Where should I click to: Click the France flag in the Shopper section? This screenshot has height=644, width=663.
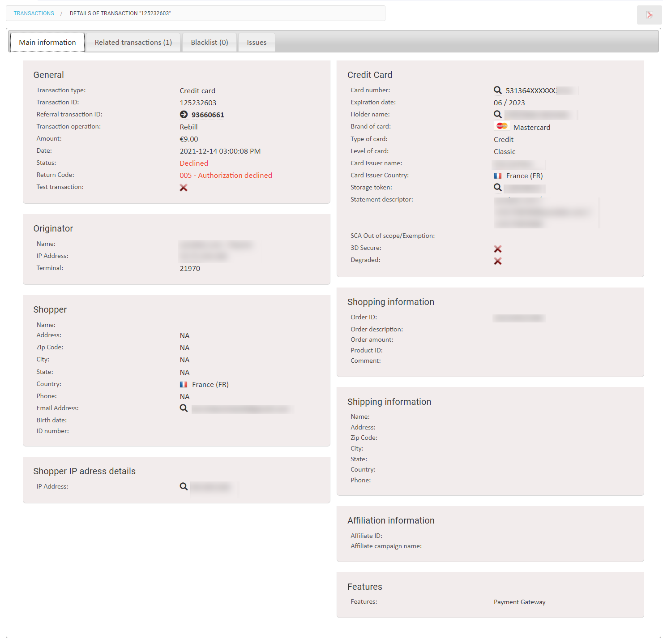coord(183,384)
